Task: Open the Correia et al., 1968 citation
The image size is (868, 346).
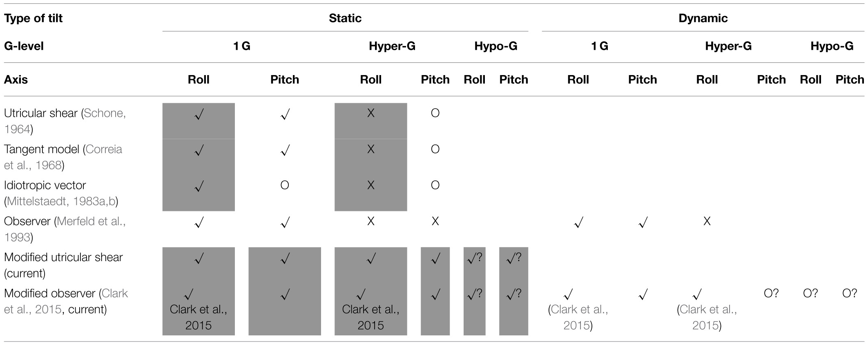Action: click(104, 149)
